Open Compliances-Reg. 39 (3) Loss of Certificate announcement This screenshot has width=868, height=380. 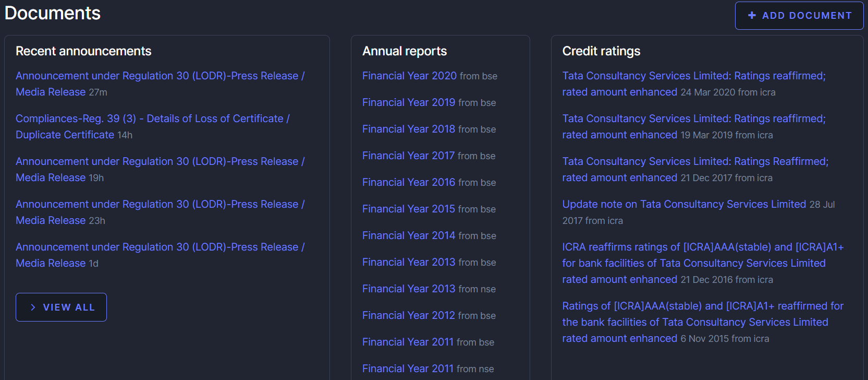click(x=153, y=126)
